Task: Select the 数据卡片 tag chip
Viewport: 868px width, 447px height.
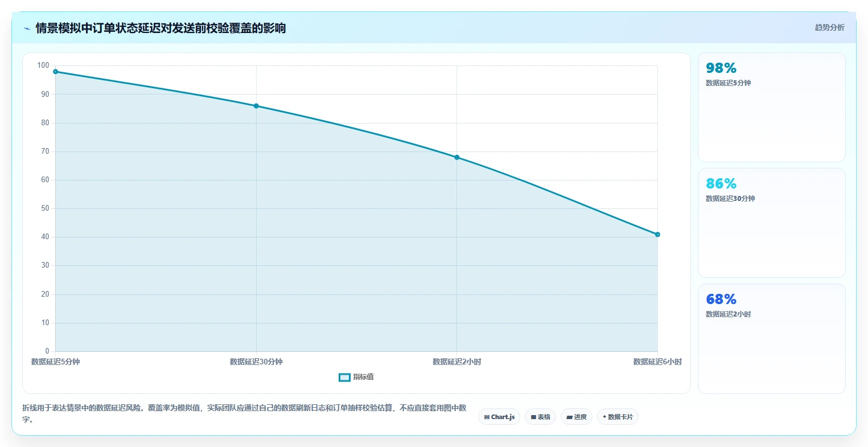Action: [x=618, y=417]
